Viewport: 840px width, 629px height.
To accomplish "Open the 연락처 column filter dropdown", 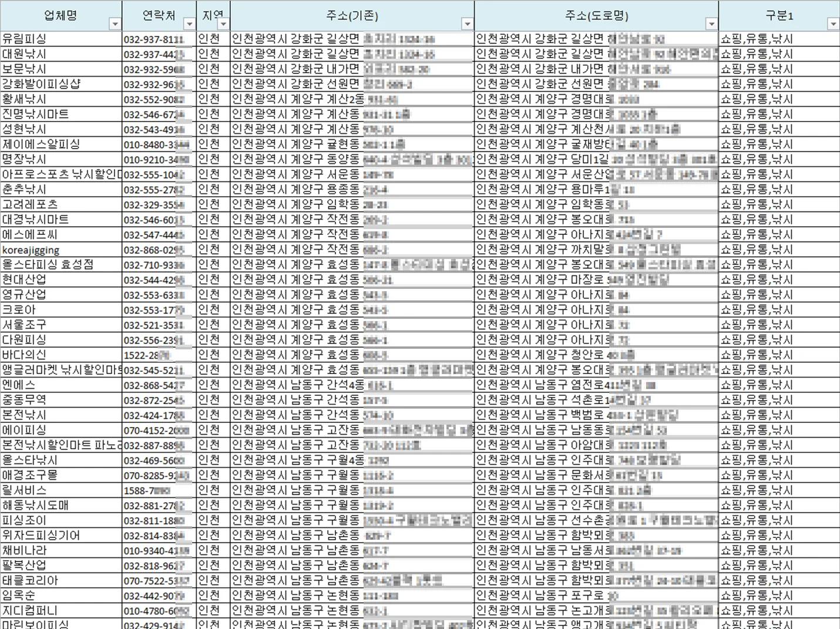I will [189, 24].
